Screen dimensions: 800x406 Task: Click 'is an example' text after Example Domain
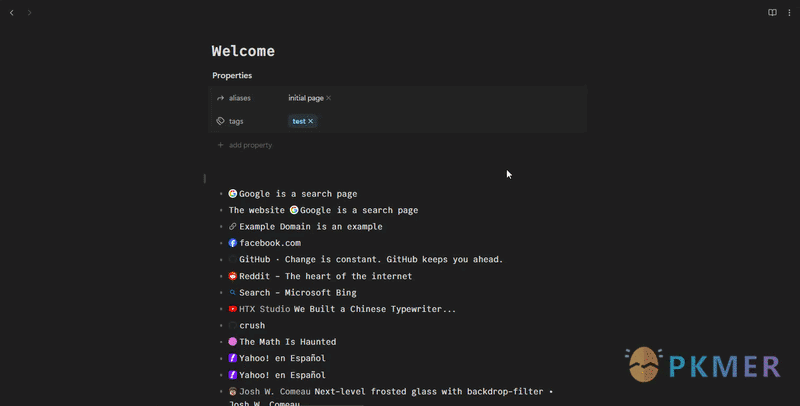pyautogui.click(x=348, y=226)
